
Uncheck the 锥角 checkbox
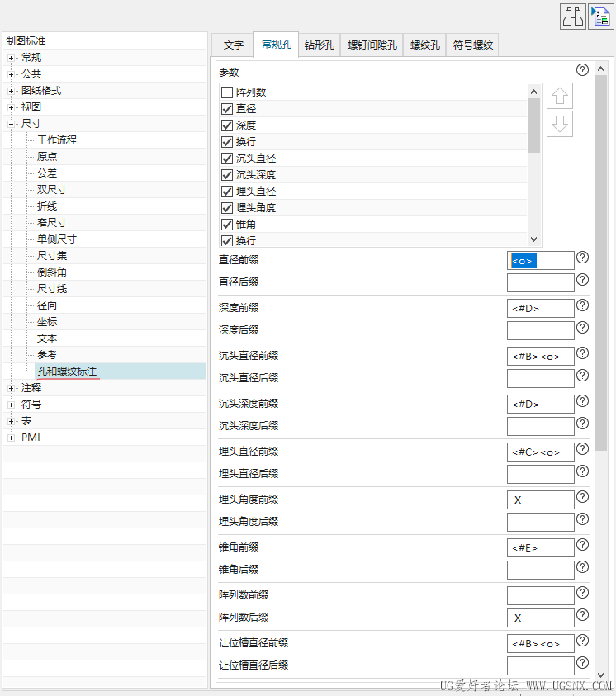[227, 225]
